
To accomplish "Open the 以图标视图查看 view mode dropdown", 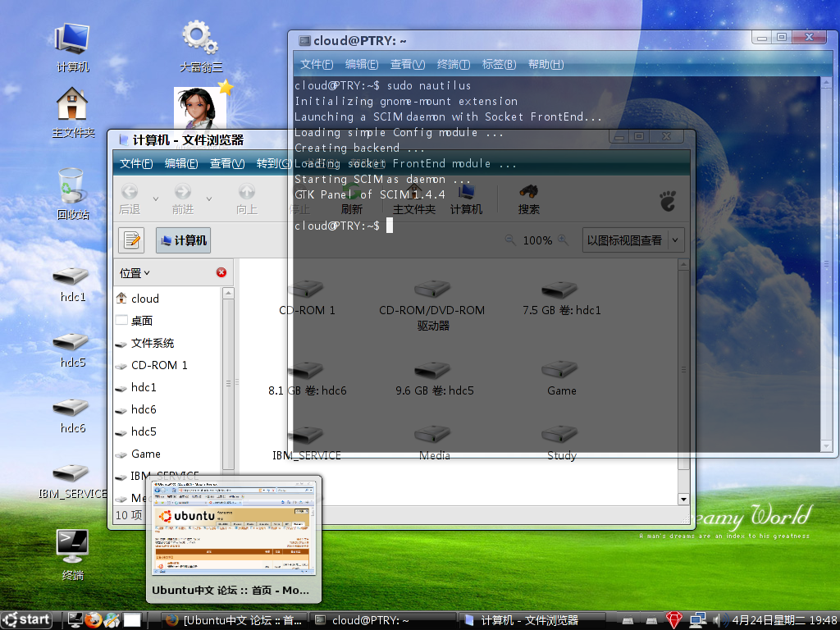I will pos(633,240).
